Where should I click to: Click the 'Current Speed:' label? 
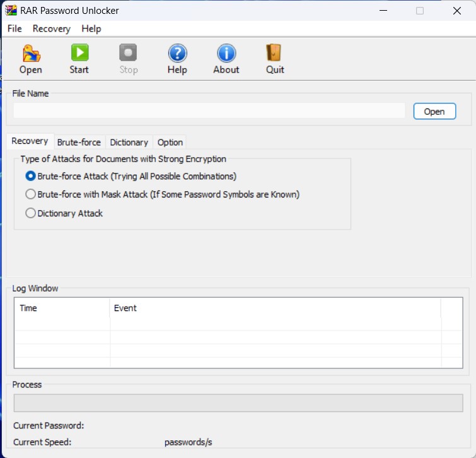42,442
